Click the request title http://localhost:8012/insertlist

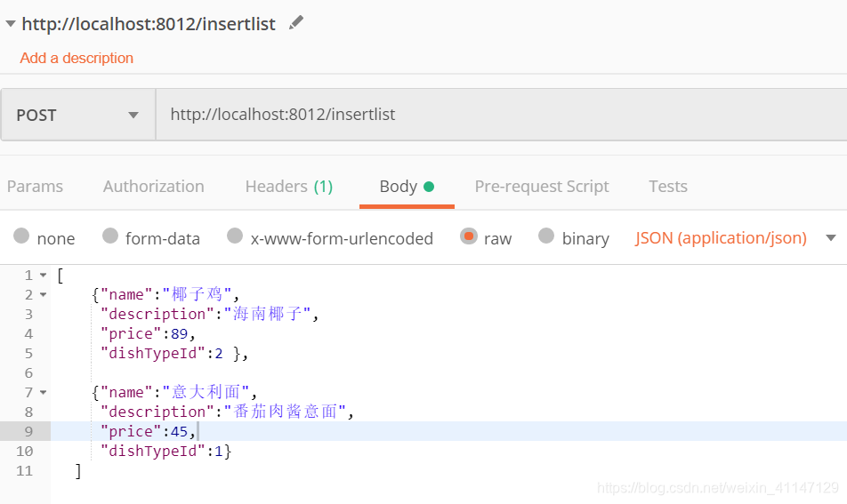(149, 24)
